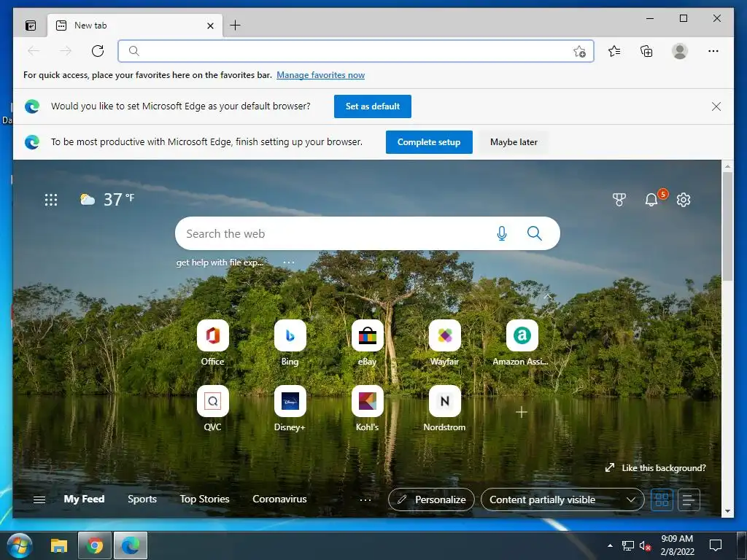The image size is (747, 560).
Task: Open the Nordstrom quick link
Action: (x=444, y=408)
